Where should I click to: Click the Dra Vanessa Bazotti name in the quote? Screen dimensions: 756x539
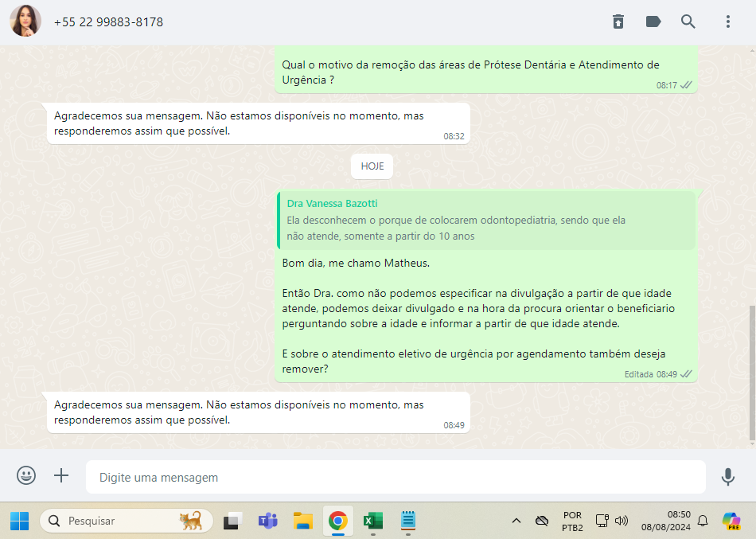pyautogui.click(x=332, y=204)
